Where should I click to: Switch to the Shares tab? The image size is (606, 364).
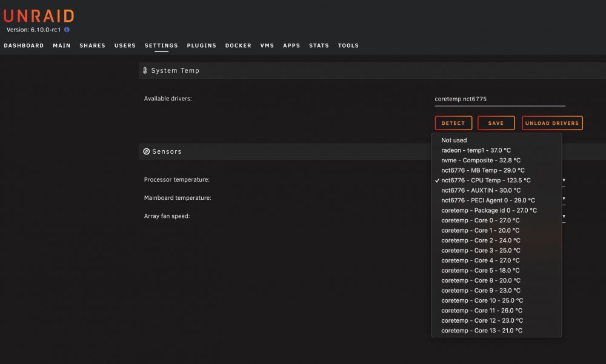[x=92, y=45]
